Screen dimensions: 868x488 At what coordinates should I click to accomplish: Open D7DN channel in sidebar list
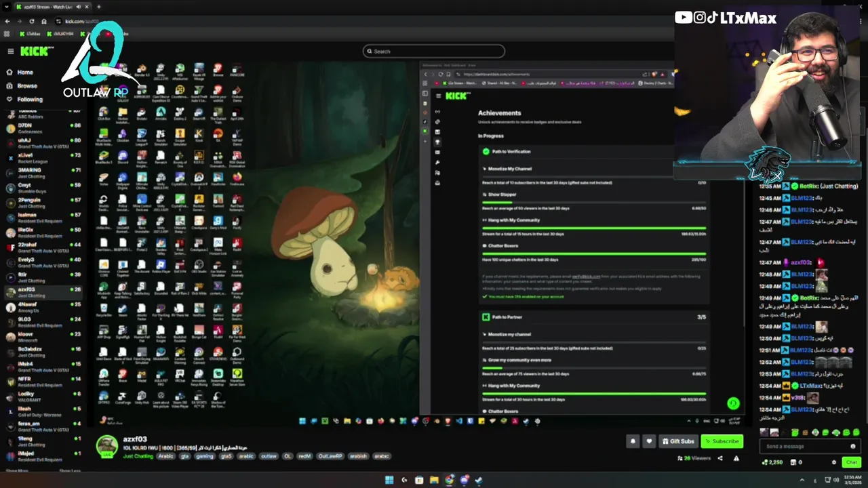coord(42,127)
